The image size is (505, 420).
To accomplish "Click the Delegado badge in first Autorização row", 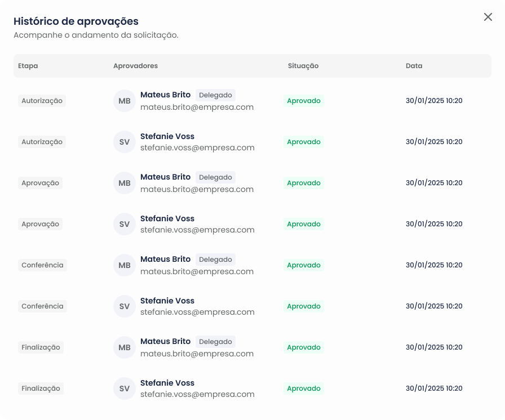I will coord(215,95).
